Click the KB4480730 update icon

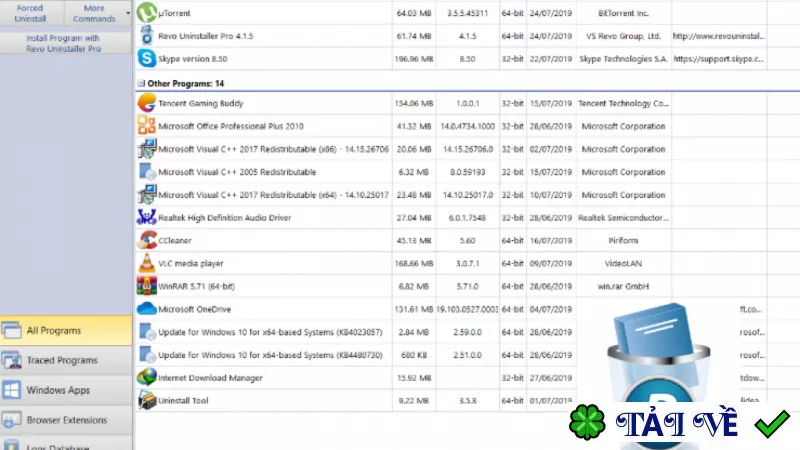147,355
